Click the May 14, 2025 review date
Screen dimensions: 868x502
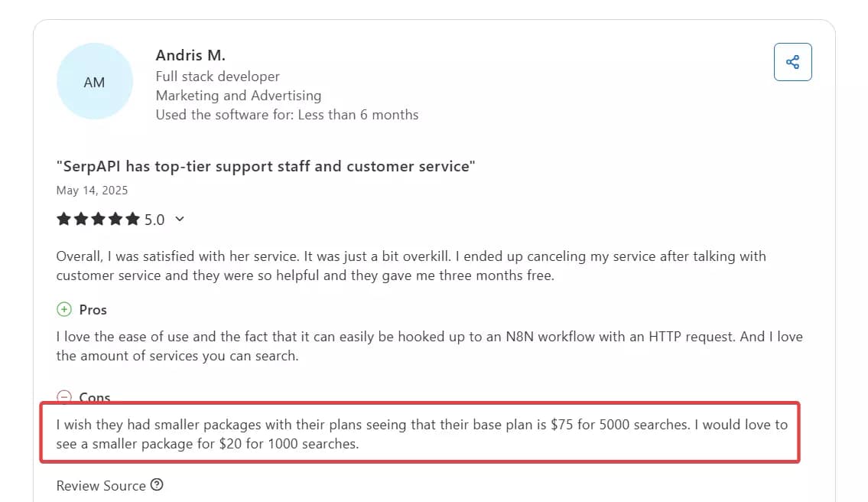click(92, 190)
